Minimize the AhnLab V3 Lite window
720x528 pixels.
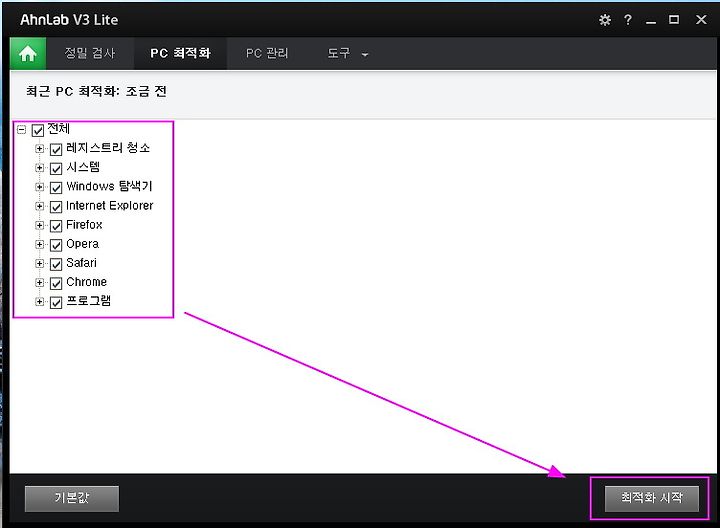[x=651, y=21]
